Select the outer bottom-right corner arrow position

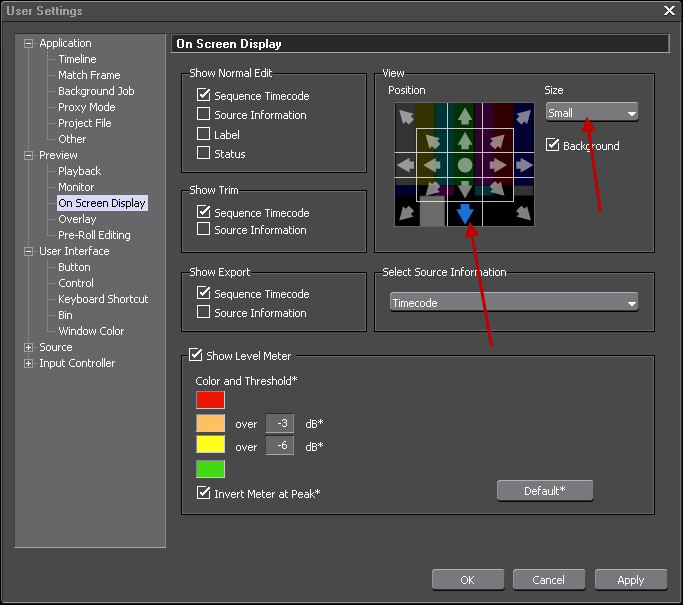click(x=523, y=212)
